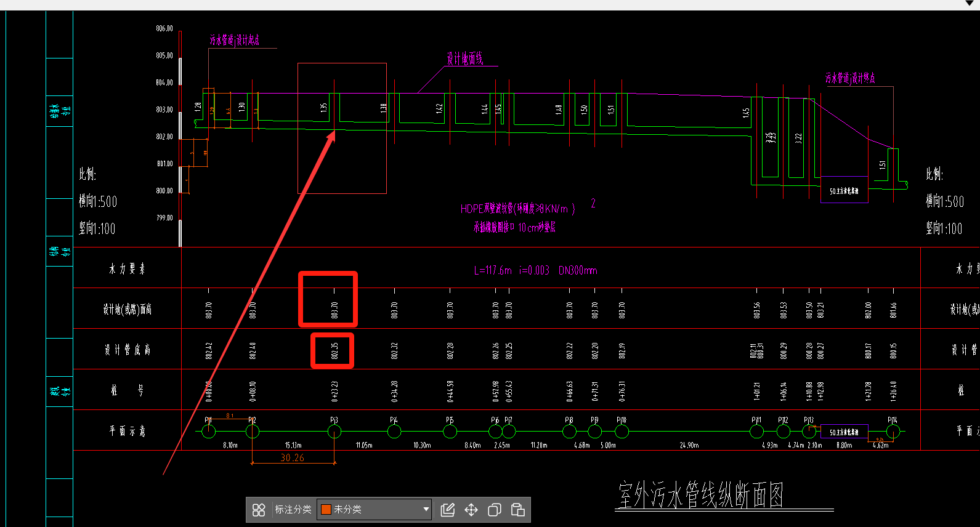Screen dimensions: 980x527
Task: Select the 11.05m segment length text
Action: [364, 445]
